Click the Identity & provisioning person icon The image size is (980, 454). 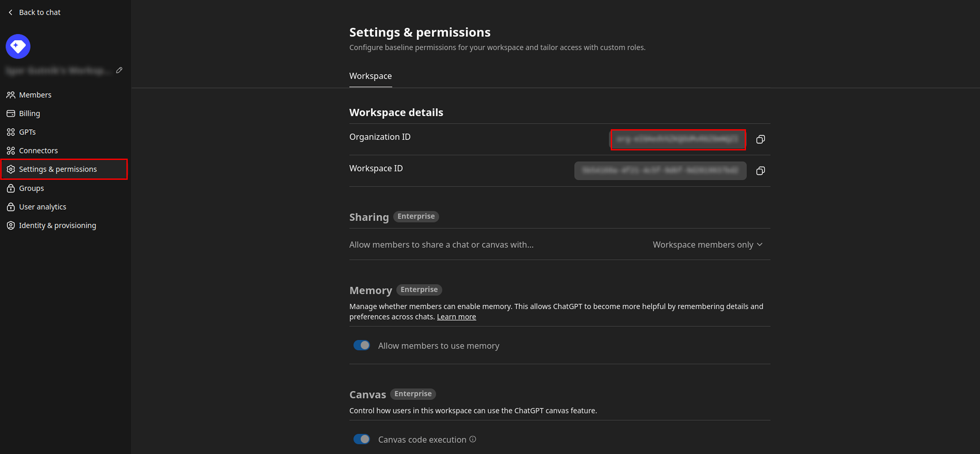click(x=11, y=225)
